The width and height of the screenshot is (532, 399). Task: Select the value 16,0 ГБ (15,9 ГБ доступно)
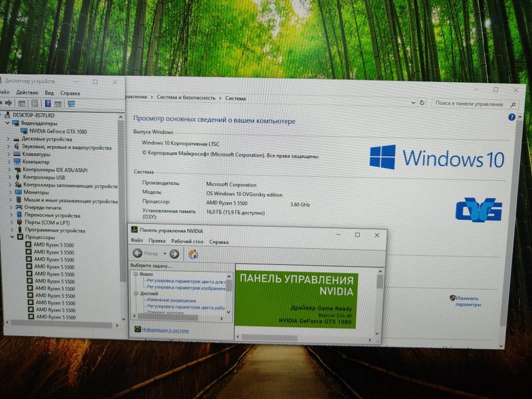point(235,213)
